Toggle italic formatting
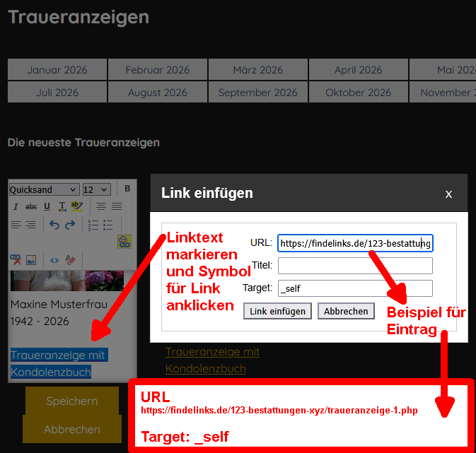Viewport: 476px width, 453px height. pyautogui.click(x=16, y=207)
